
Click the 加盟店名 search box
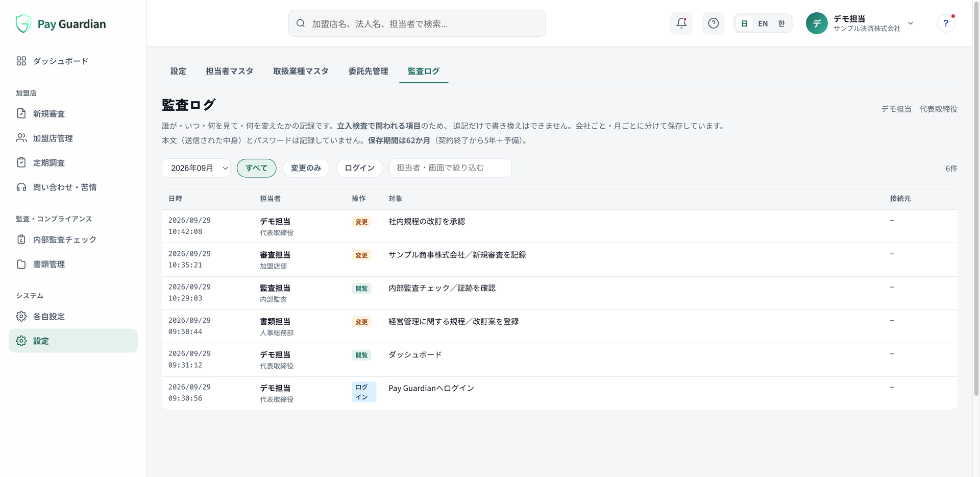tap(416, 23)
